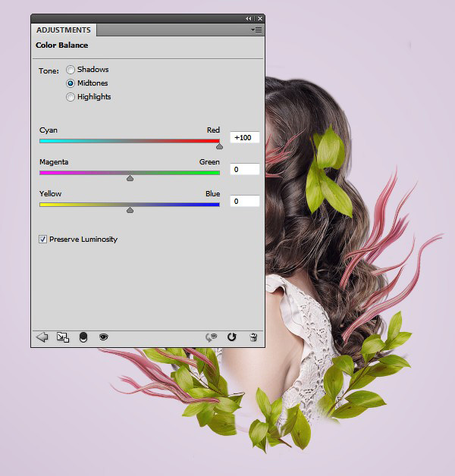The width and height of the screenshot is (455, 476).
Task: Select the Highlights tone option
Action: pos(71,97)
